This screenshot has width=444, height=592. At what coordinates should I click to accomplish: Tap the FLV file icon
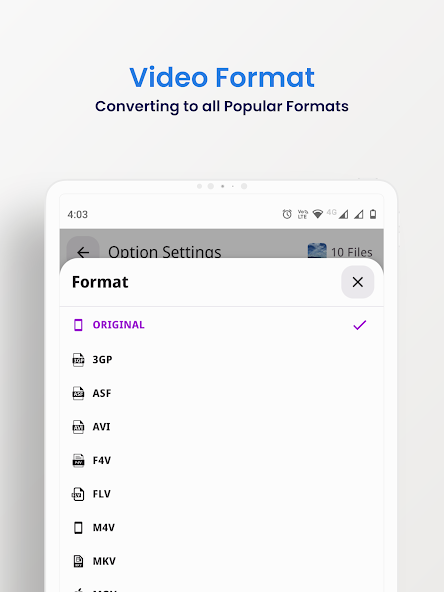click(78, 494)
